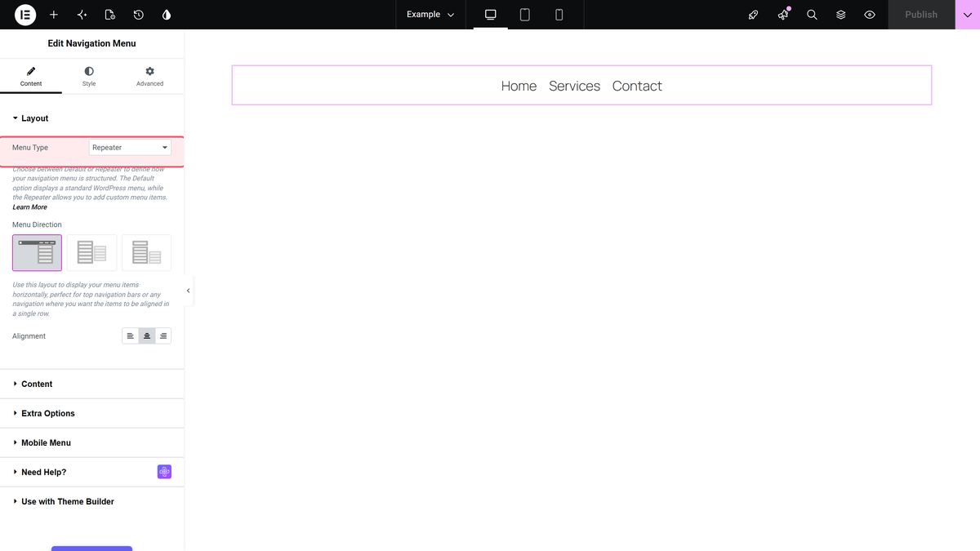The height and width of the screenshot is (551, 980).
Task: Expand Use with Theme Builder section
Action: (91, 501)
